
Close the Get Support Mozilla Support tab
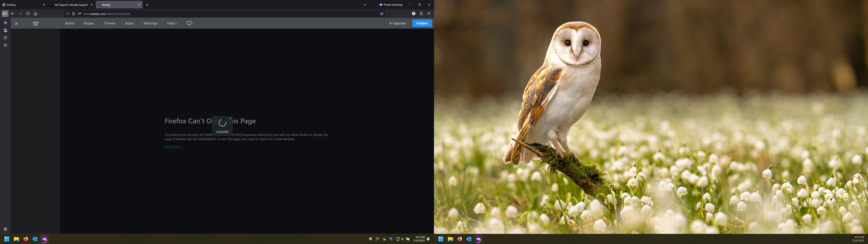click(x=92, y=5)
